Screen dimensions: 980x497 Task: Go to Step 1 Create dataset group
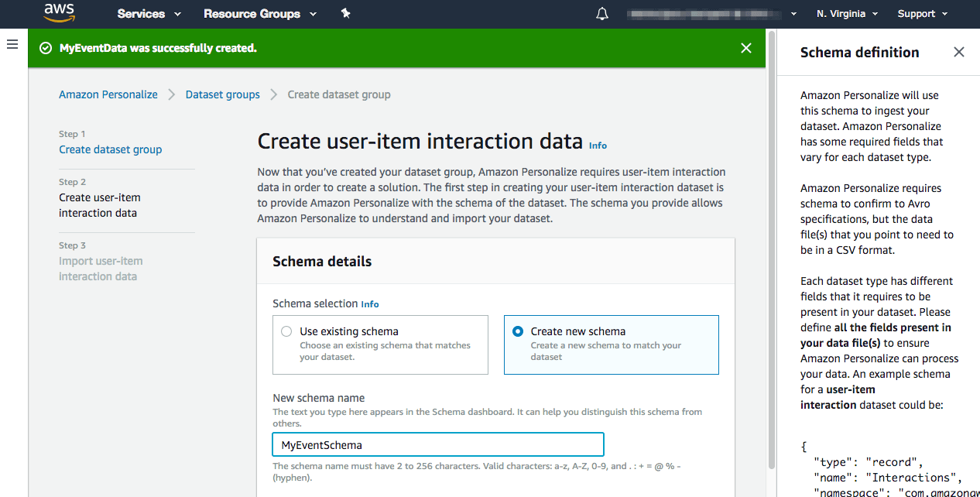[109, 149]
